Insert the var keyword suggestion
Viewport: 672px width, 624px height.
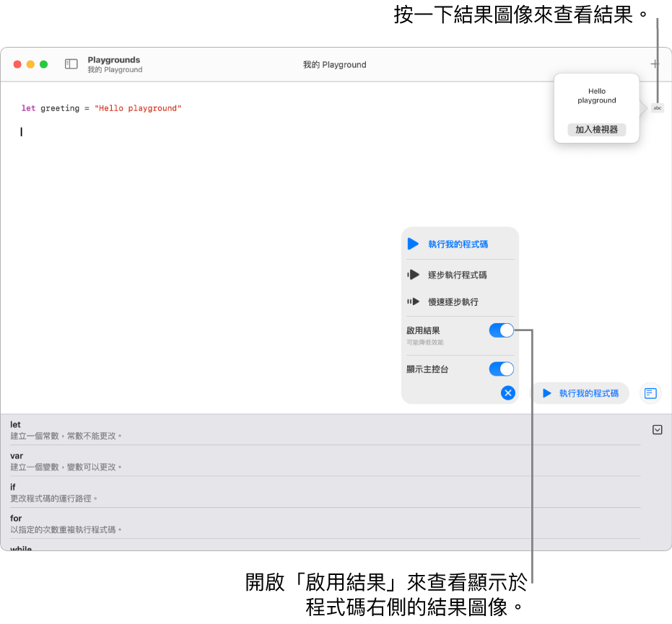[x=325, y=461]
